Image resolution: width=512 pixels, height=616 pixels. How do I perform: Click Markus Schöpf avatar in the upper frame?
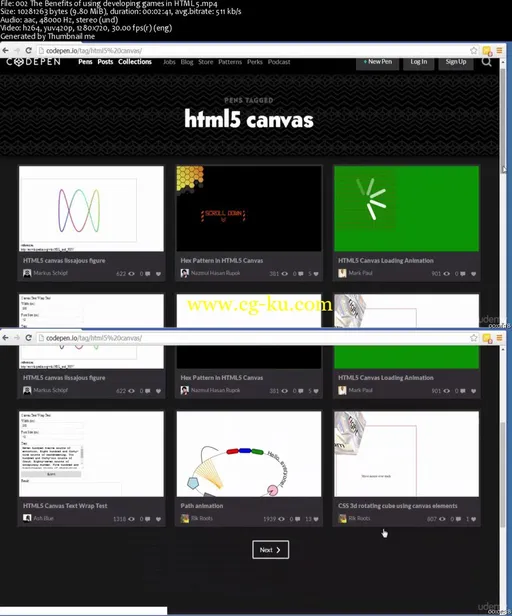click(27, 273)
